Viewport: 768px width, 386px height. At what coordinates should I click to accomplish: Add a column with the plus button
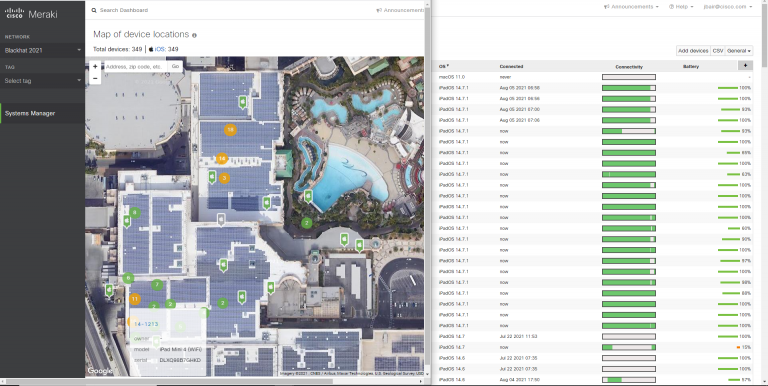click(x=745, y=66)
